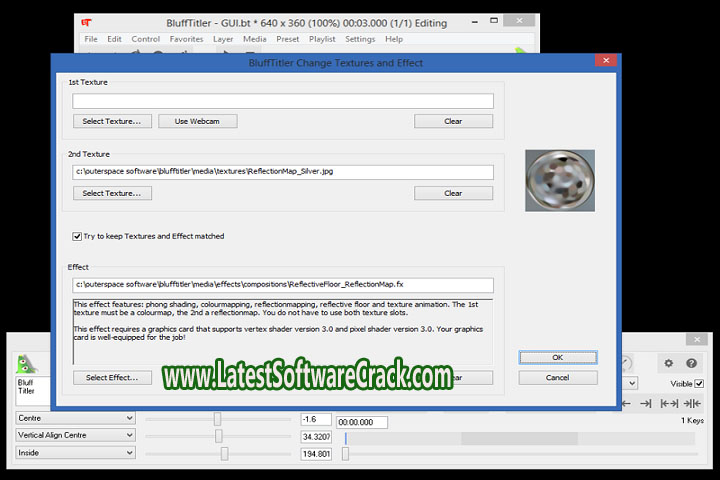Viewport: 720px width, 480px height.
Task: Toggle Try to keep Textures and Effect matched
Action: tap(77, 236)
